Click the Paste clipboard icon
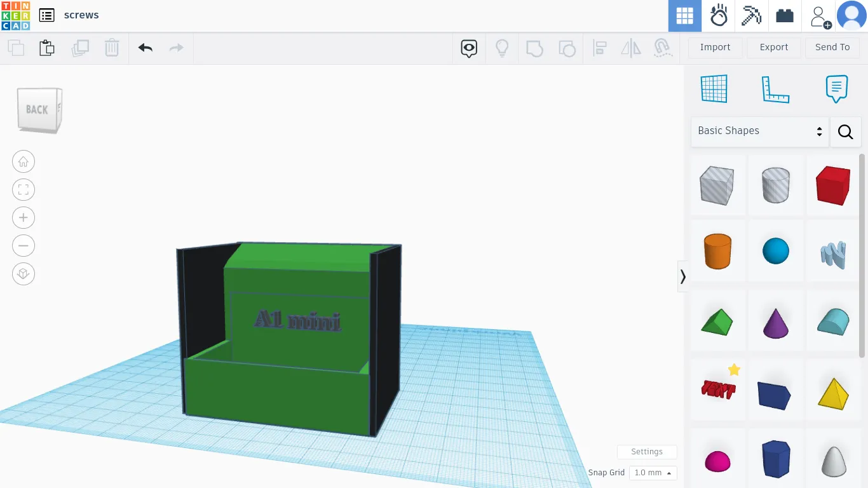Viewport: 868px width, 488px height. tap(47, 48)
